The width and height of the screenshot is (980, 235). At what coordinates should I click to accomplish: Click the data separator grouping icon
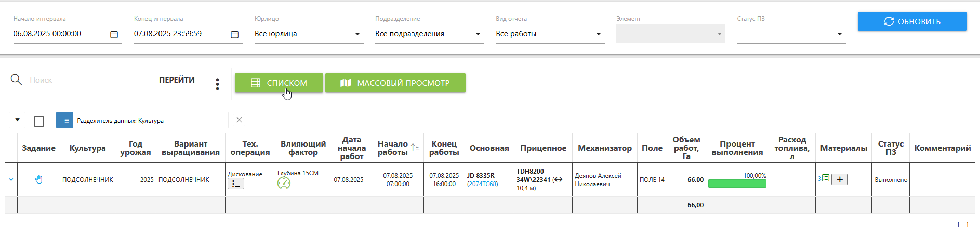[64, 121]
